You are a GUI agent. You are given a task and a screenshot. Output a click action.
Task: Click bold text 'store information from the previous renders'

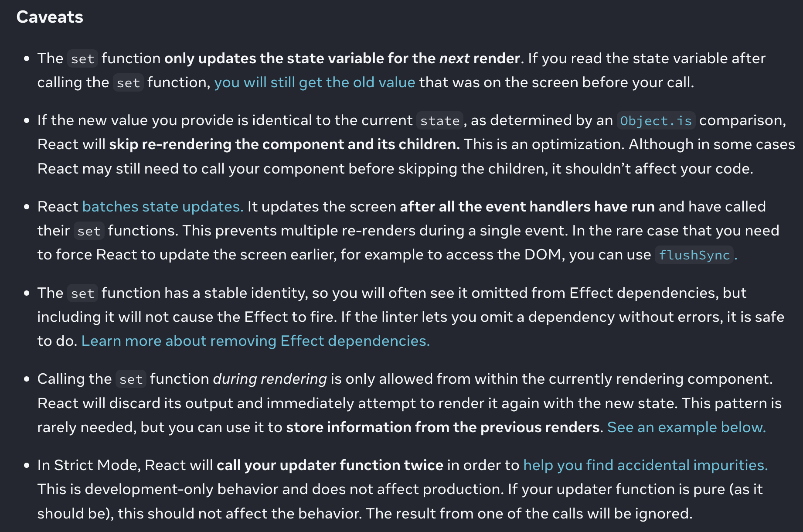coord(443,427)
